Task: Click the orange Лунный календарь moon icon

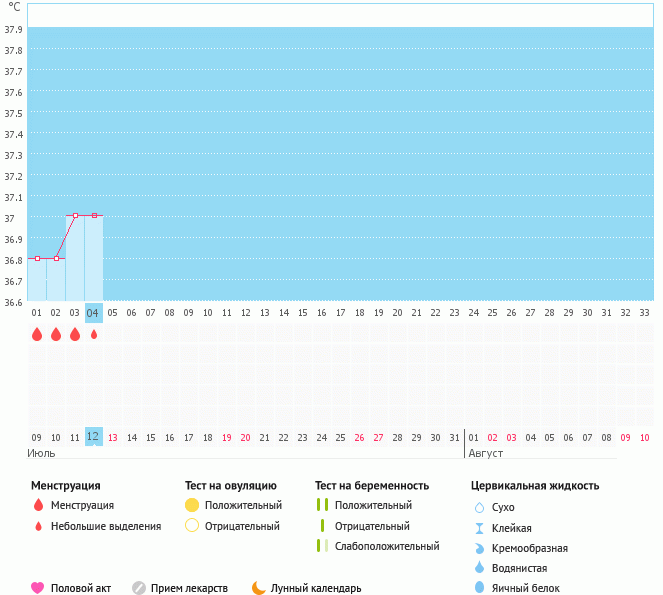Action: point(258,588)
